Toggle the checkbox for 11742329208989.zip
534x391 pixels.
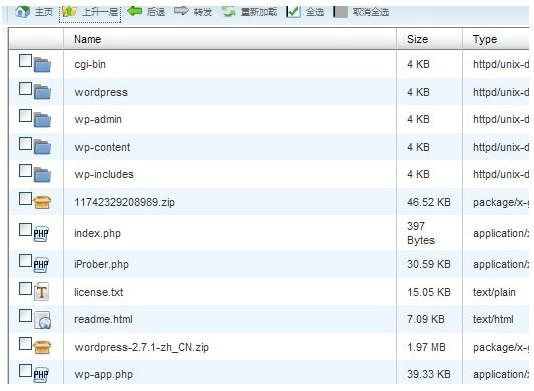(26, 199)
